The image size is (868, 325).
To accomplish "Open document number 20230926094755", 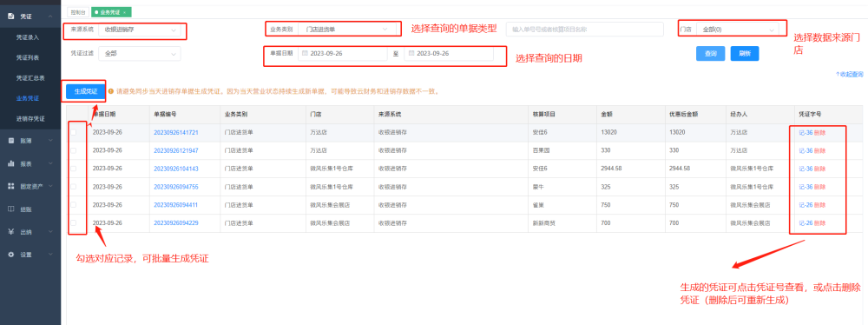I will (x=176, y=186).
